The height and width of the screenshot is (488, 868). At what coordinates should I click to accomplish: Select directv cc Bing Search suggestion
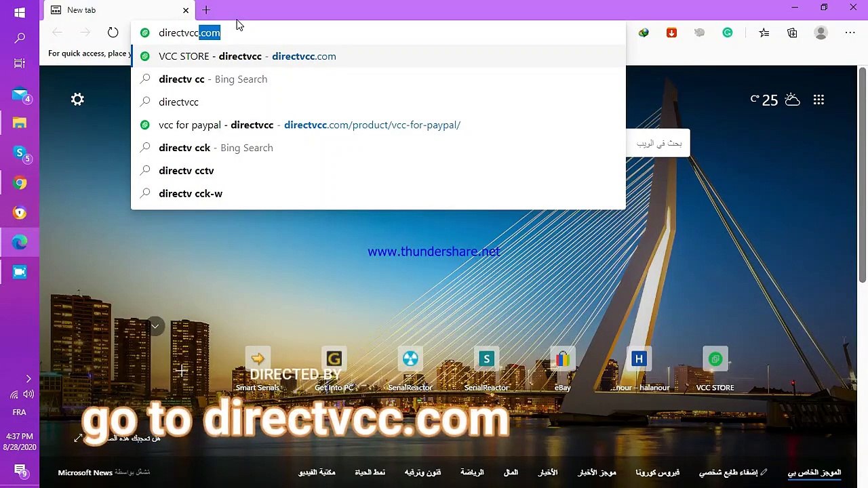click(x=378, y=79)
